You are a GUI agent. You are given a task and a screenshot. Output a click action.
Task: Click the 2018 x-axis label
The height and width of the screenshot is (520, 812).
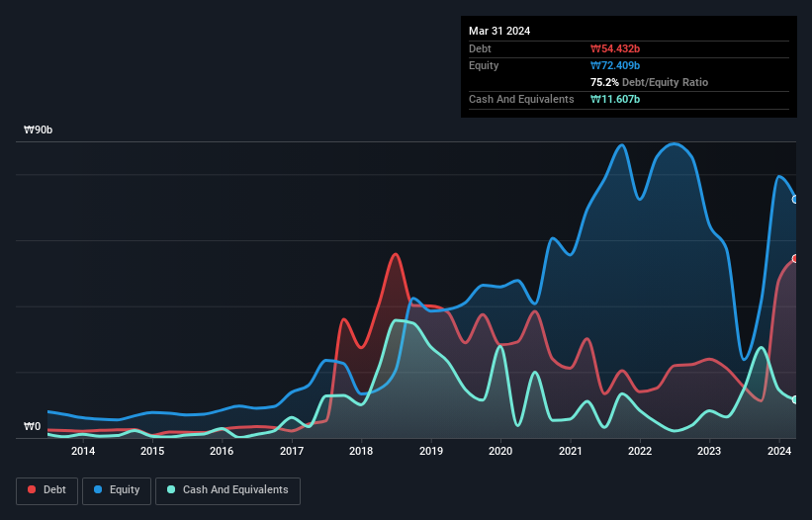tap(361, 451)
